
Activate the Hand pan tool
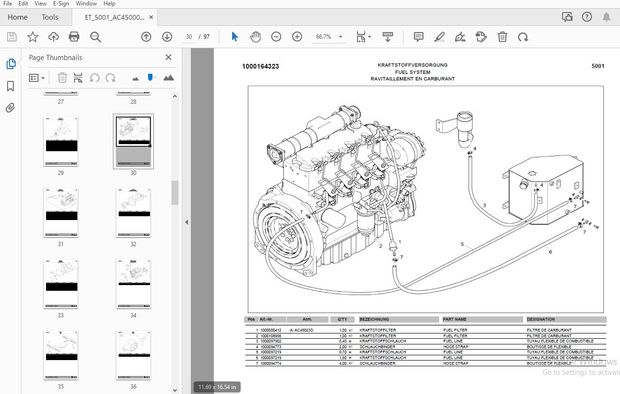coord(255,37)
